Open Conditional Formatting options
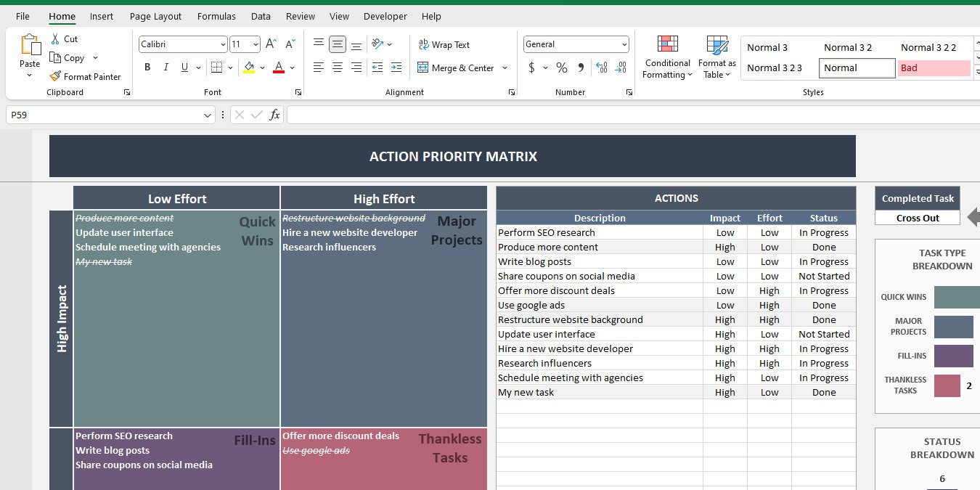The image size is (980, 490). pos(667,57)
